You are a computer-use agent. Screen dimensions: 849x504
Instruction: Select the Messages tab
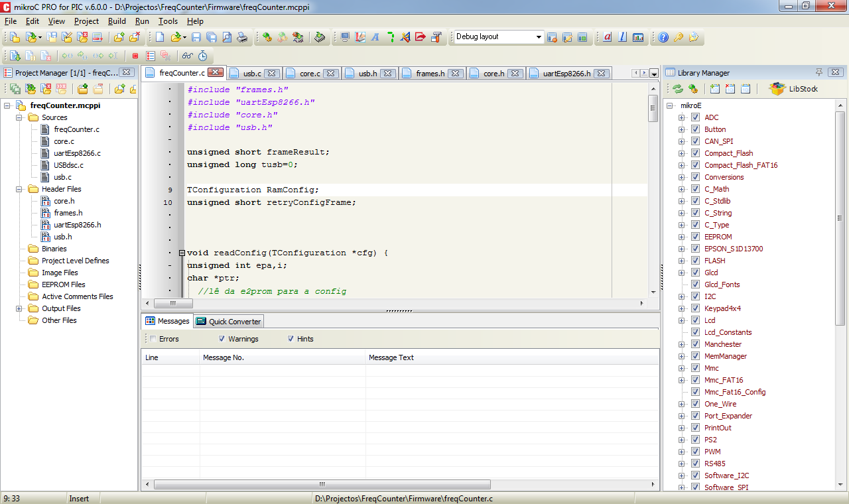coord(167,321)
